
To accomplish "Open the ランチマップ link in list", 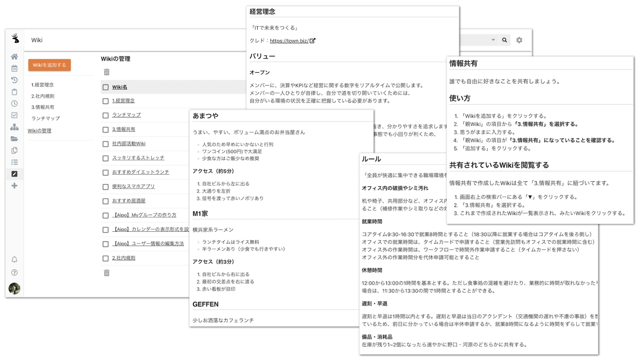I will [126, 115].
